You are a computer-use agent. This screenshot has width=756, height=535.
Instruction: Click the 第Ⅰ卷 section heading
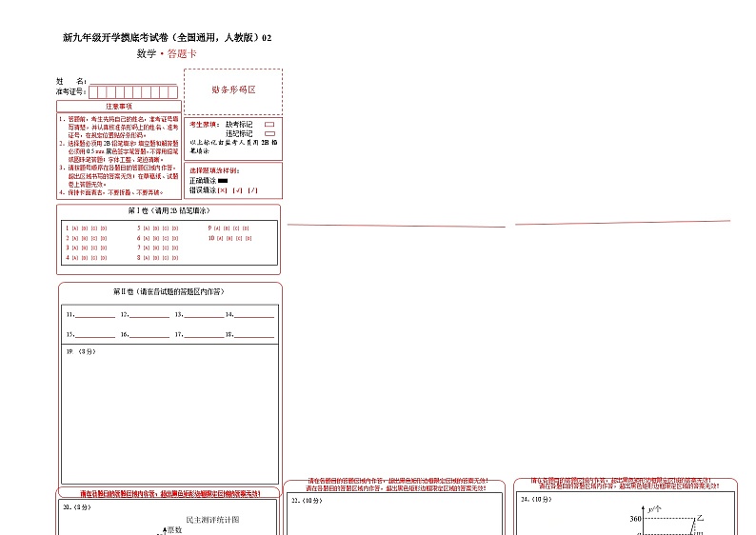[x=169, y=211]
